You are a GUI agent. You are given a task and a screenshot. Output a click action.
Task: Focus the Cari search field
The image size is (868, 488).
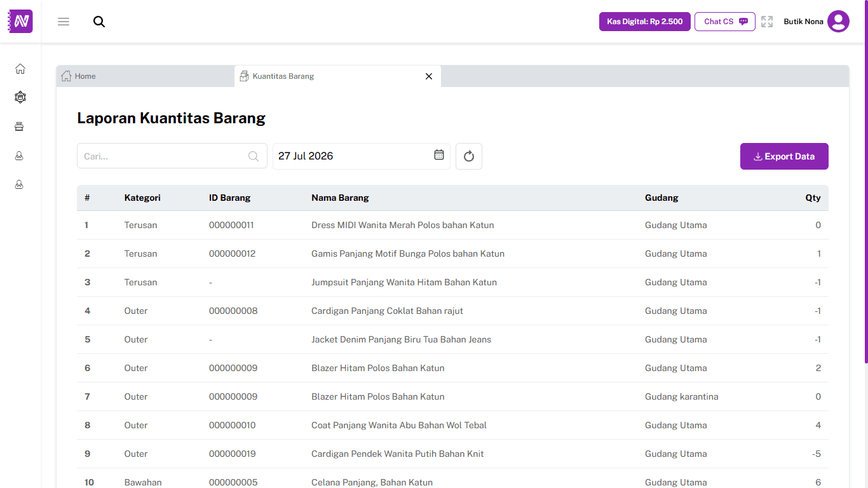pos(172,156)
